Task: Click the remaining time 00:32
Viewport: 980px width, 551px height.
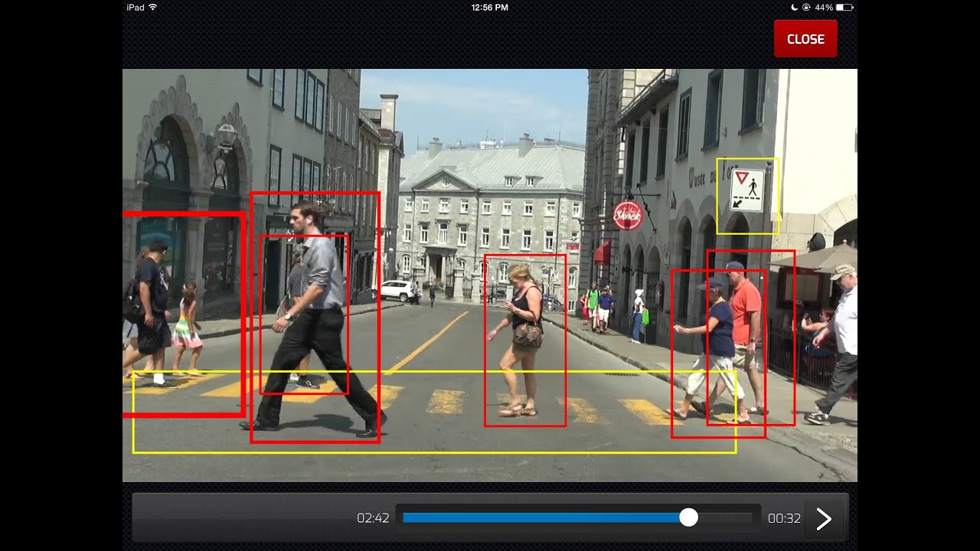Action: 784,518
